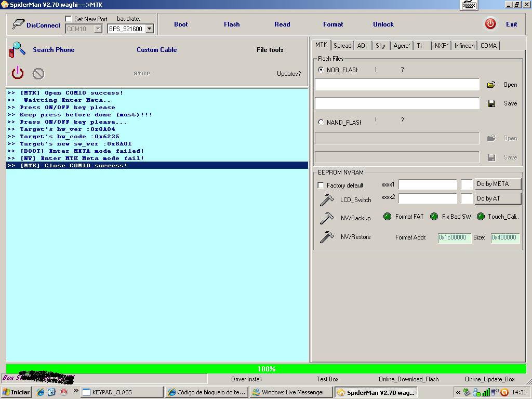The width and height of the screenshot is (532, 399).
Task: Click the Do by META button
Action: pos(497,184)
